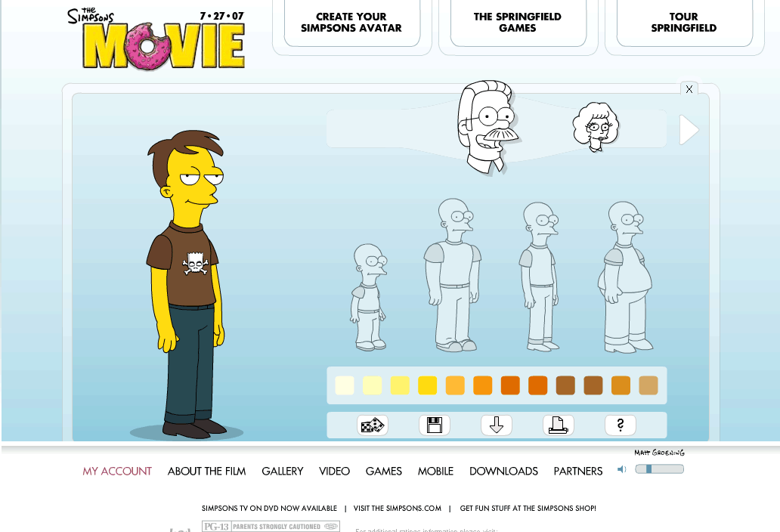
Task: Pick the dark brown skin color swatch
Action: pos(565,385)
